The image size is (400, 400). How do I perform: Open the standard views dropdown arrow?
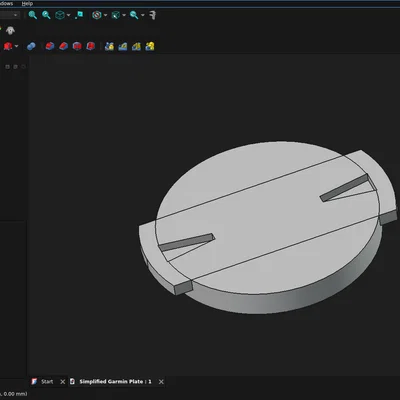coord(68,15)
